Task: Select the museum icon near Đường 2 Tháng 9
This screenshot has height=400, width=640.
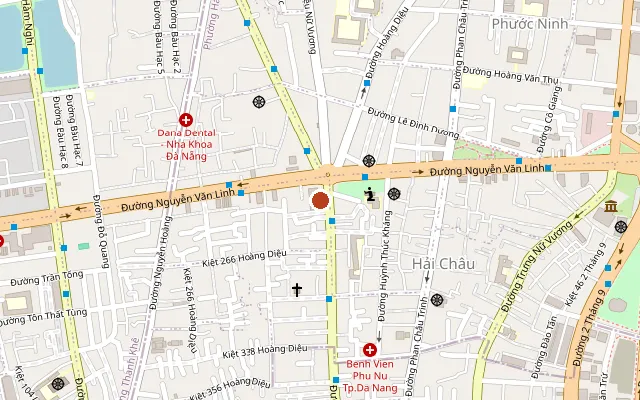Action: coord(611,206)
